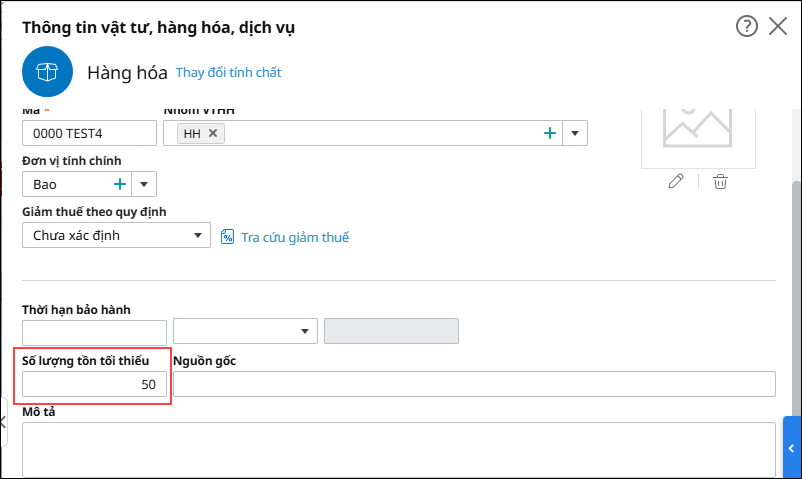Expand the Nhóm VTHH dropdown
The image size is (802, 479).
tap(575, 133)
